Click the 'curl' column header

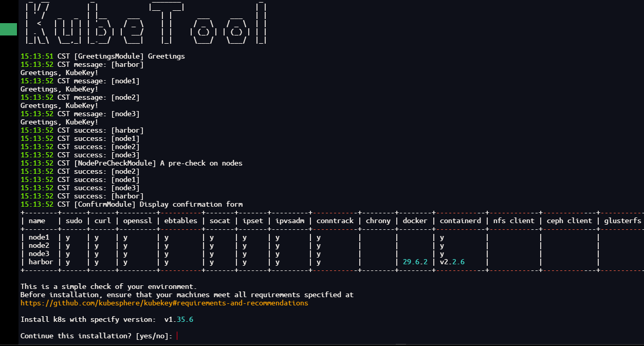pyautogui.click(x=103, y=221)
